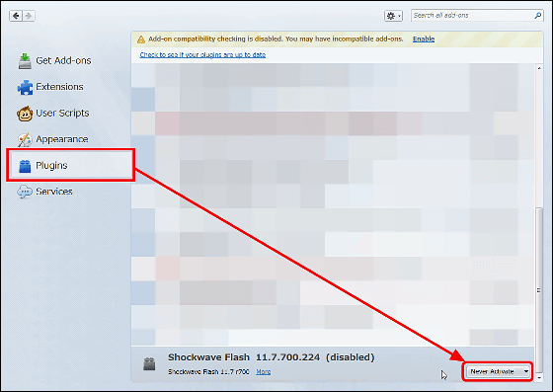Click the Shockwave Flash plugin brick icon
This screenshot has height=392, width=553.
click(x=149, y=363)
